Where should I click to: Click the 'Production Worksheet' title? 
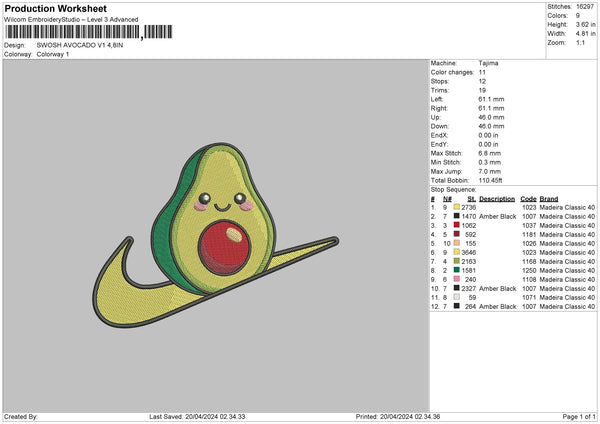point(55,8)
